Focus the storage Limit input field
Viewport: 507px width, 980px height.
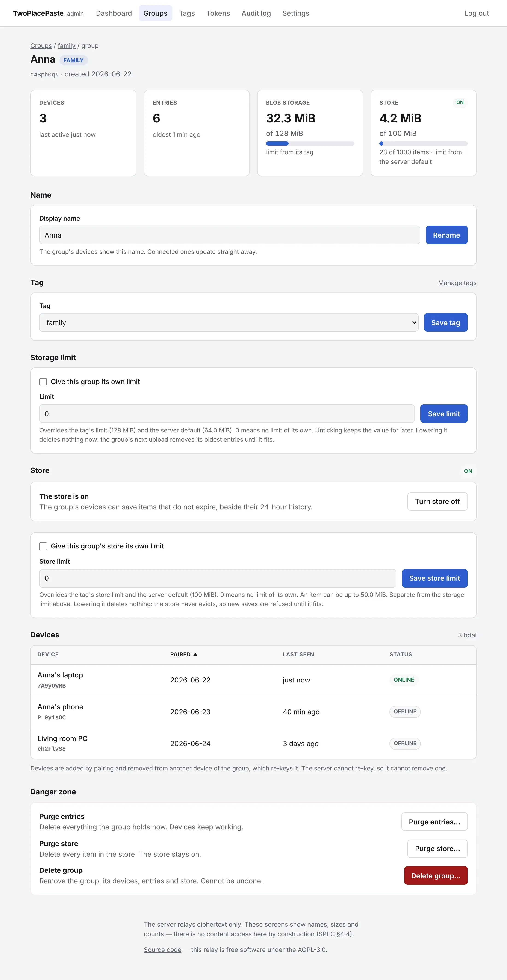(x=227, y=414)
